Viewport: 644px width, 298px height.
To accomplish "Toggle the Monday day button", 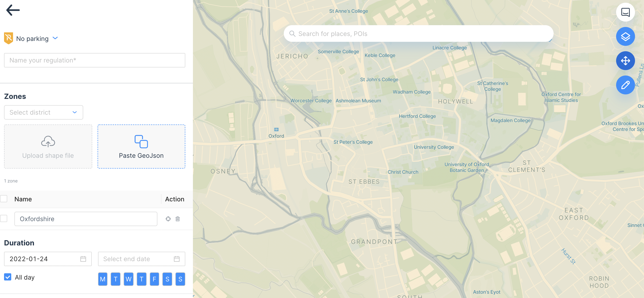I will point(103,279).
